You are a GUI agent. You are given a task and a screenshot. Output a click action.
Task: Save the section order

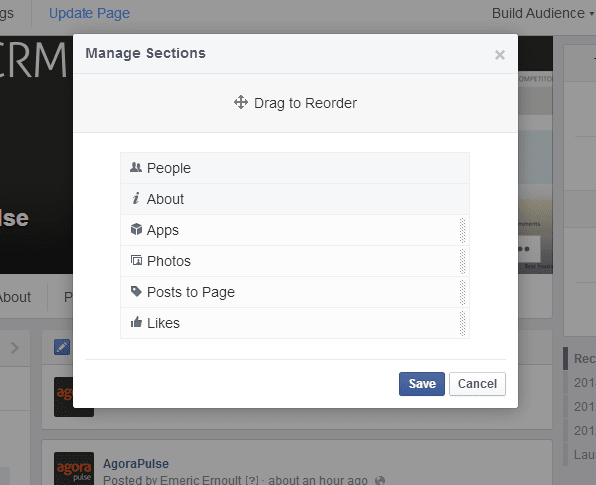point(422,384)
